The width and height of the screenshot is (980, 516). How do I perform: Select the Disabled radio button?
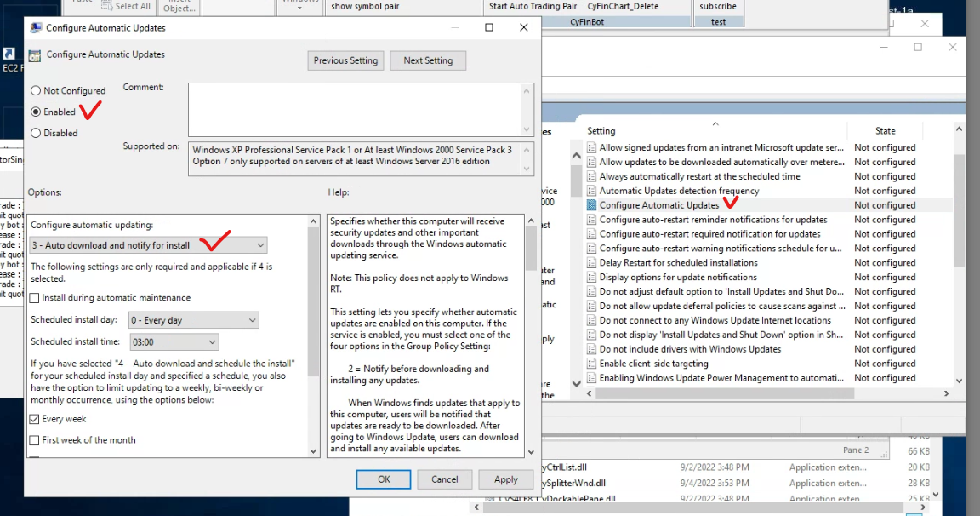point(36,133)
